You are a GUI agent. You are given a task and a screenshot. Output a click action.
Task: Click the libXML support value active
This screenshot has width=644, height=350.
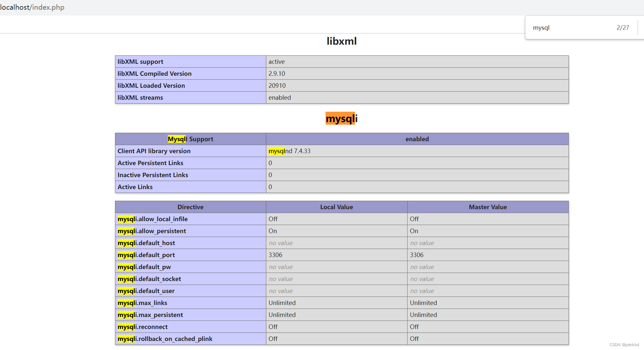[x=276, y=62]
